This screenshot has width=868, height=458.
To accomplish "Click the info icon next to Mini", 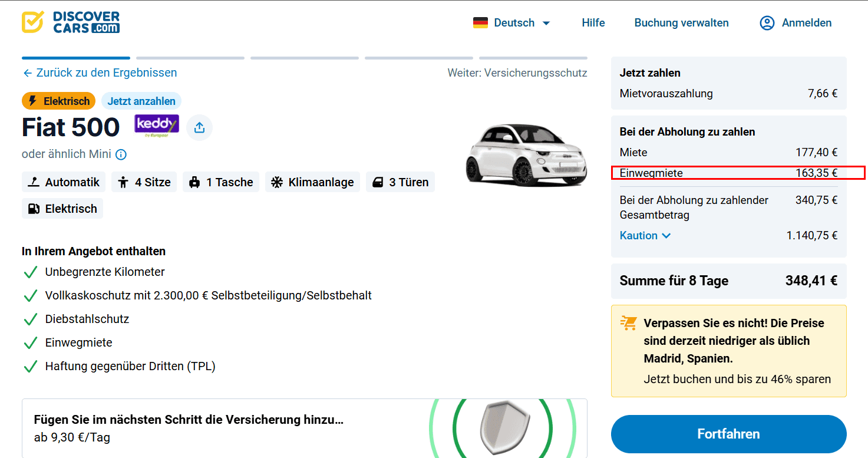I will (x=121, y=154).
